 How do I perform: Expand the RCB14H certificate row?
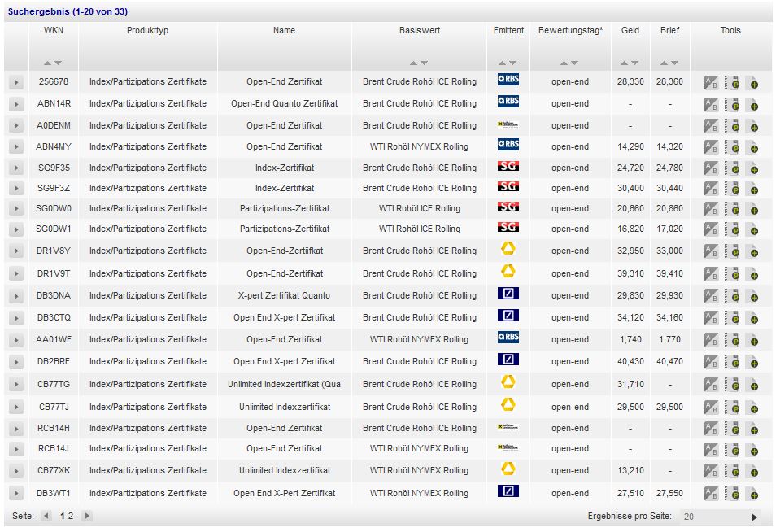(15, 429)
